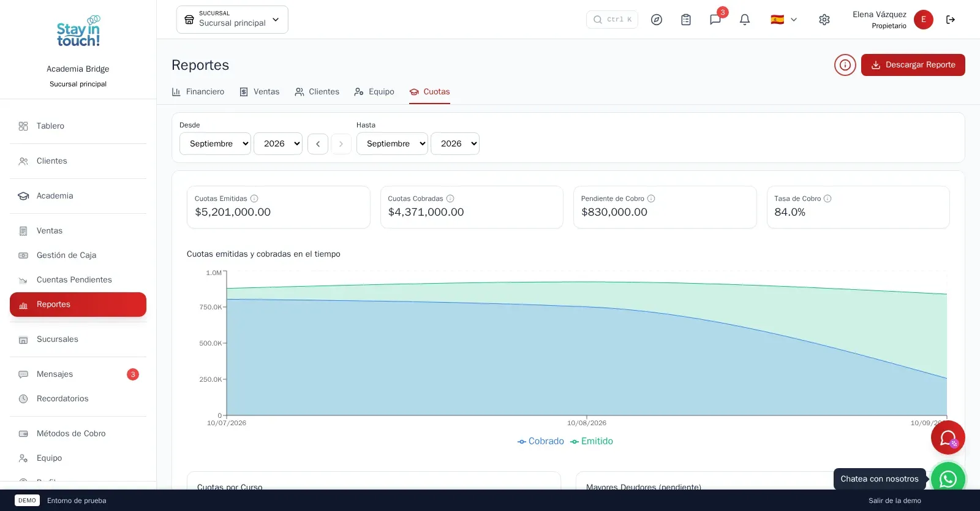Click Descargar Reporte button
The width and height of the screenshot is (980, 511).
pos(913,65)
